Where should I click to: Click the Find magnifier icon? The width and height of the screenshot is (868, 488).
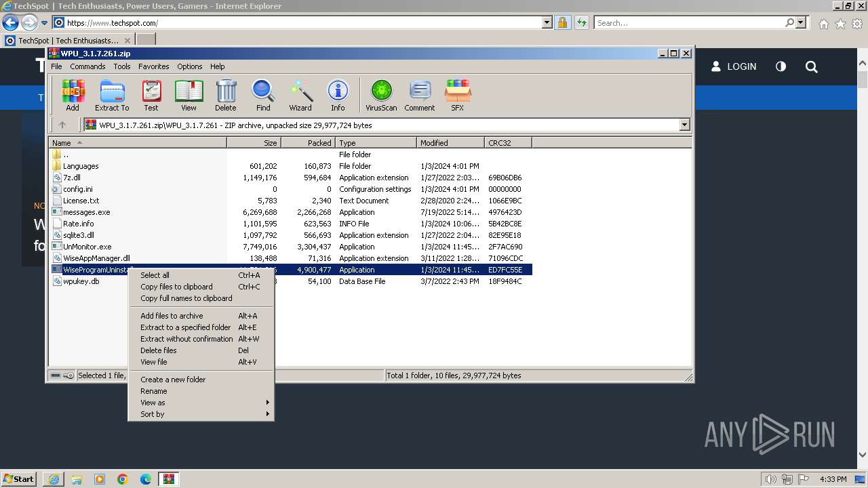pyautogui.click(x=263, y=95)
